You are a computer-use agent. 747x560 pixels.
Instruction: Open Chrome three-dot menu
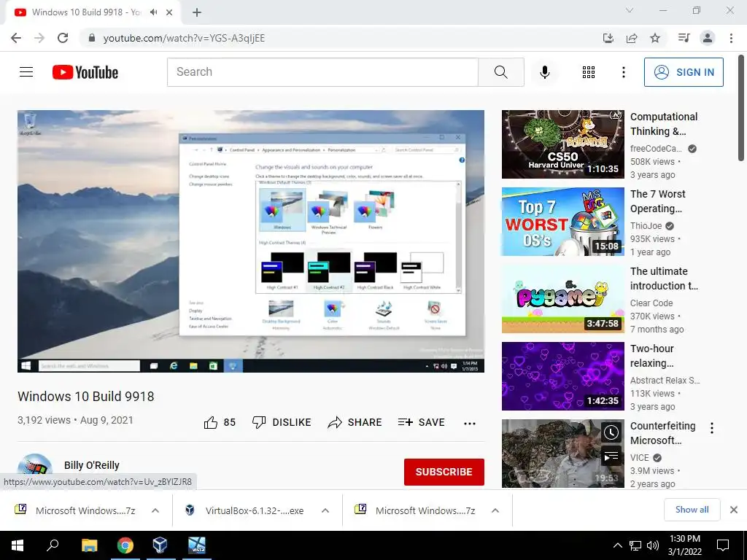(731, 38)
